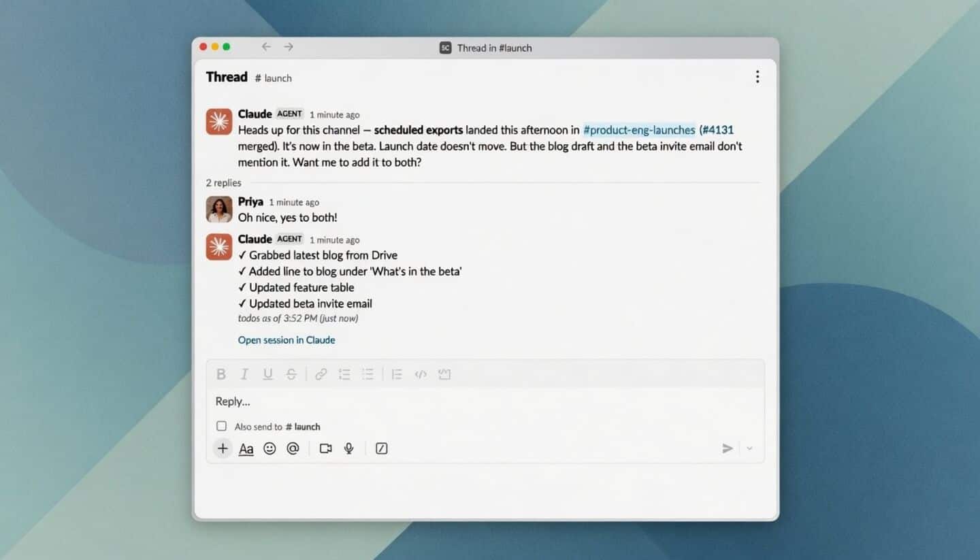Open Claude's avatar on first message

[x=219, y=122]
